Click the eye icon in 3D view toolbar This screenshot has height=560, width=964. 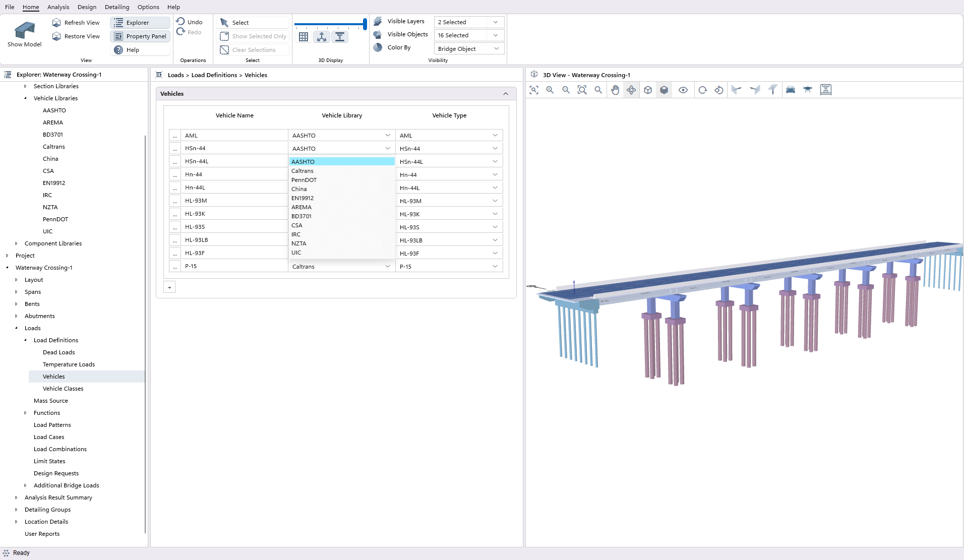pyautogui.click(x=683, y=90)
